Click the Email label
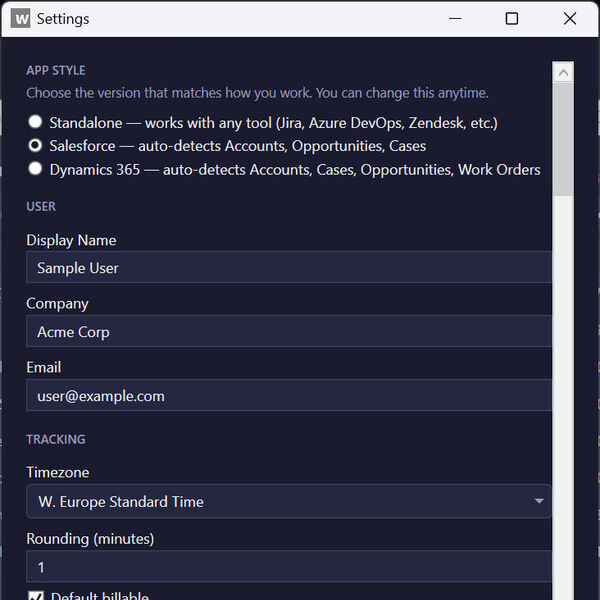 point(44,367)
